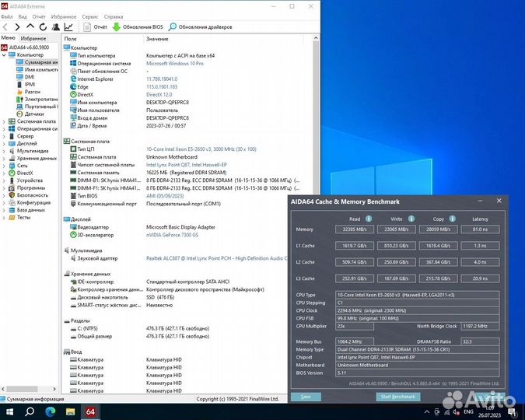
Task: Open the Избранное menu
Action: (x=64, y=16)
